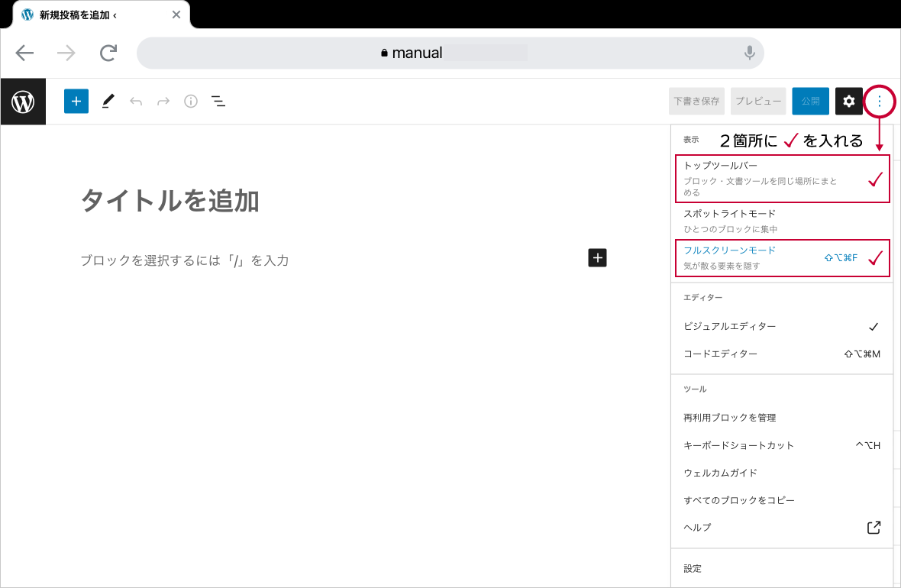Add a block with the black plus icon
This screenshot has width=901, height=588.
coord(597,258)
